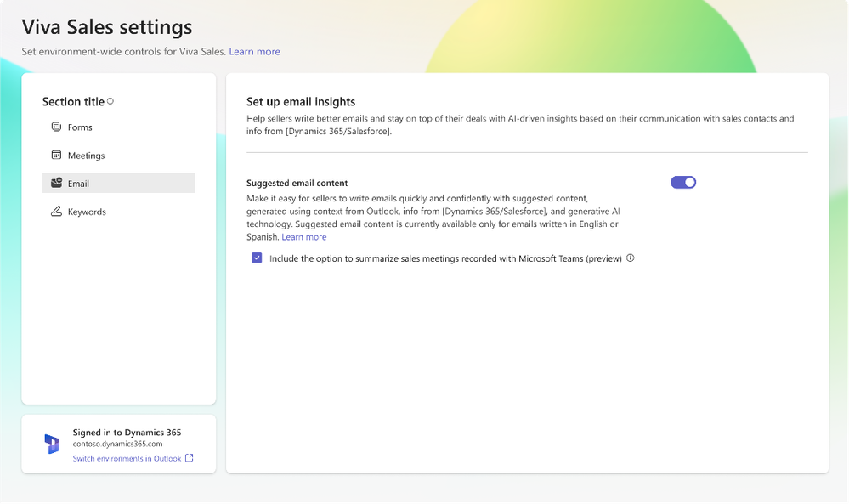
Task: Select the Email section label
Action: pyautogui.click(x=78, y=184)
